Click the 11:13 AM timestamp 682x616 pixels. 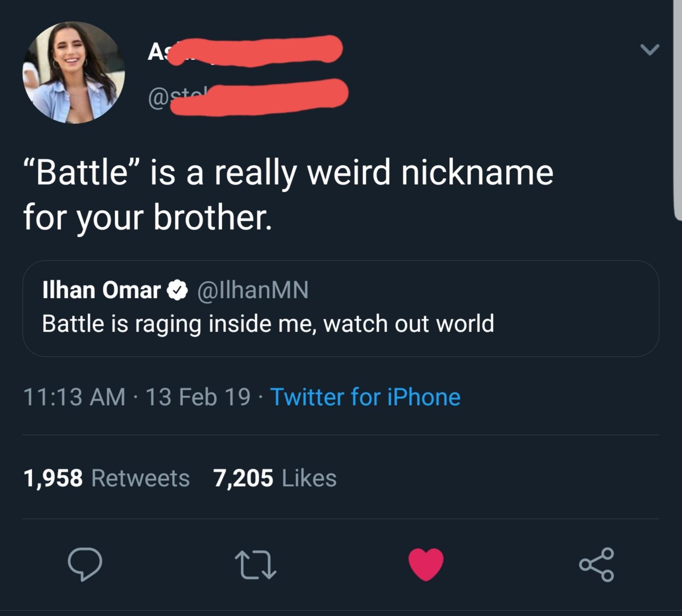[x=74, y=397]
